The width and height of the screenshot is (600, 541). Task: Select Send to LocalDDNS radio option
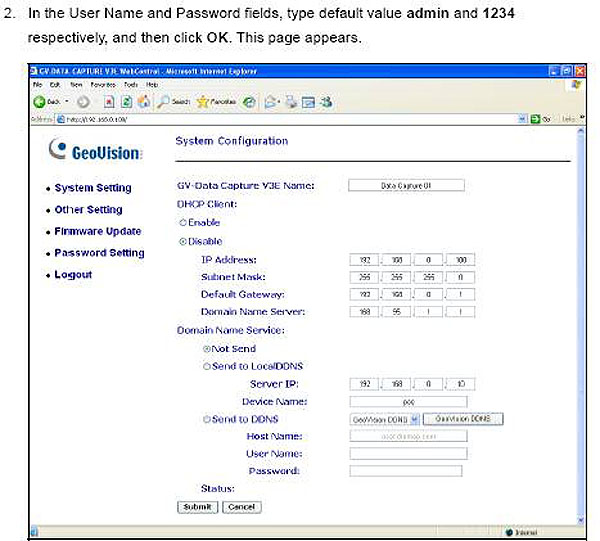(207, 366)
